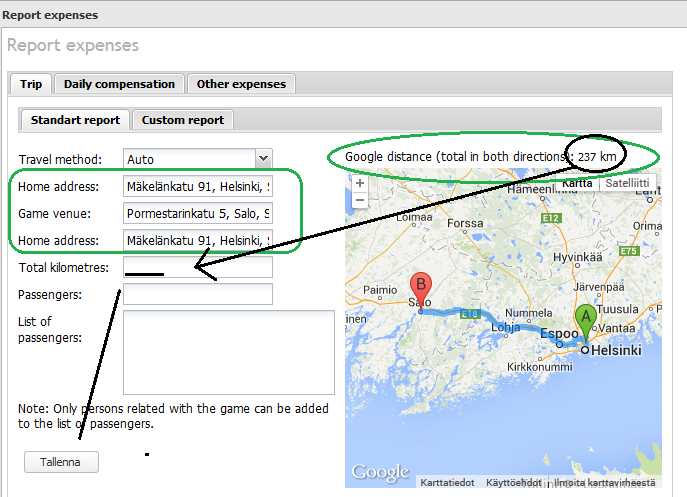Click the Game venue input field

pos(198,213)
